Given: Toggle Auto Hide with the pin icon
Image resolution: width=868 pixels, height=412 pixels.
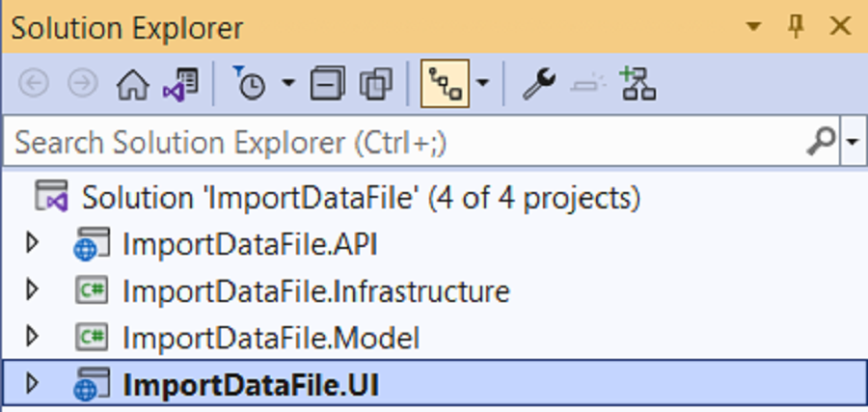Looking at the screenshot, I should coord(796,27).
